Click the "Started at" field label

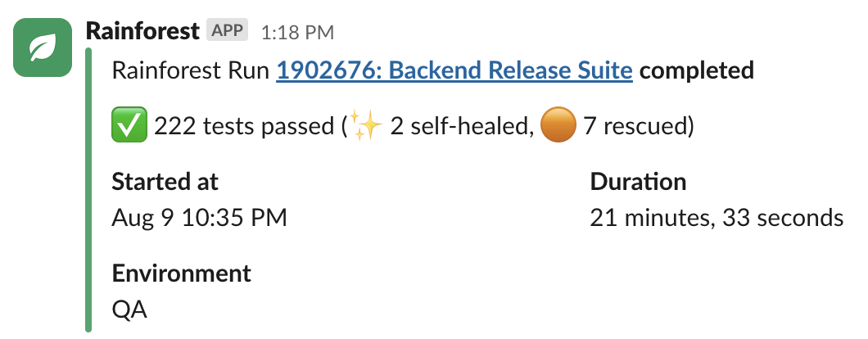pyautogui.click(x=165, y=181)
